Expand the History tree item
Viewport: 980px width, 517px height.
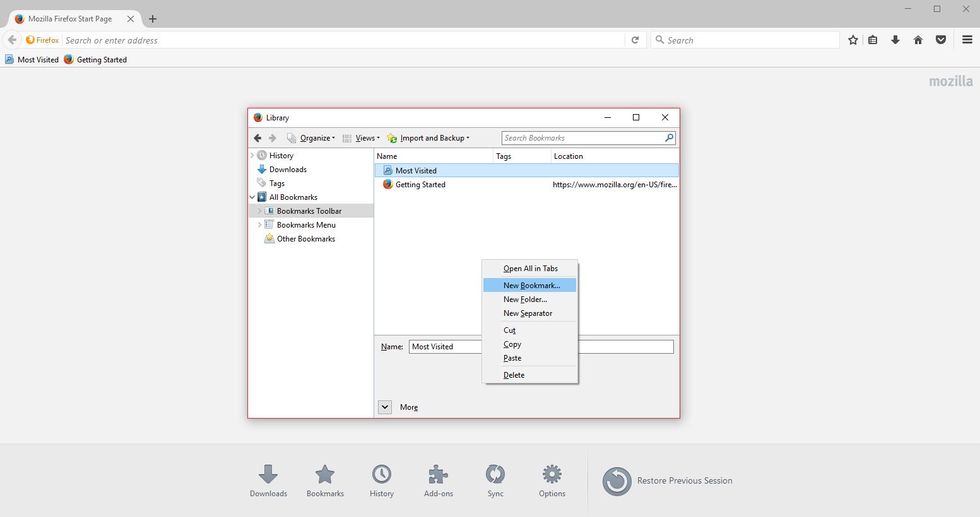tap(252, 156)
